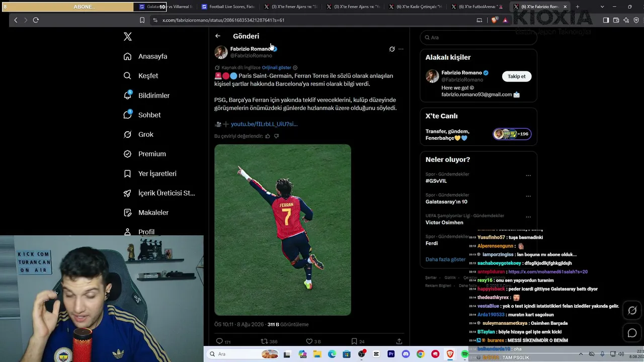
Task: Reload the page
Action: click(x=36, y=20)
